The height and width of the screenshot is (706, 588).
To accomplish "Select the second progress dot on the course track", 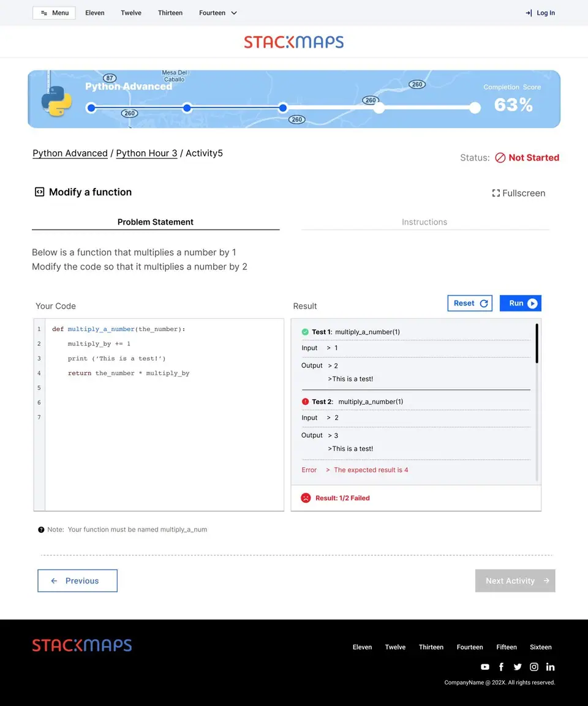I will tap(187, 108).
